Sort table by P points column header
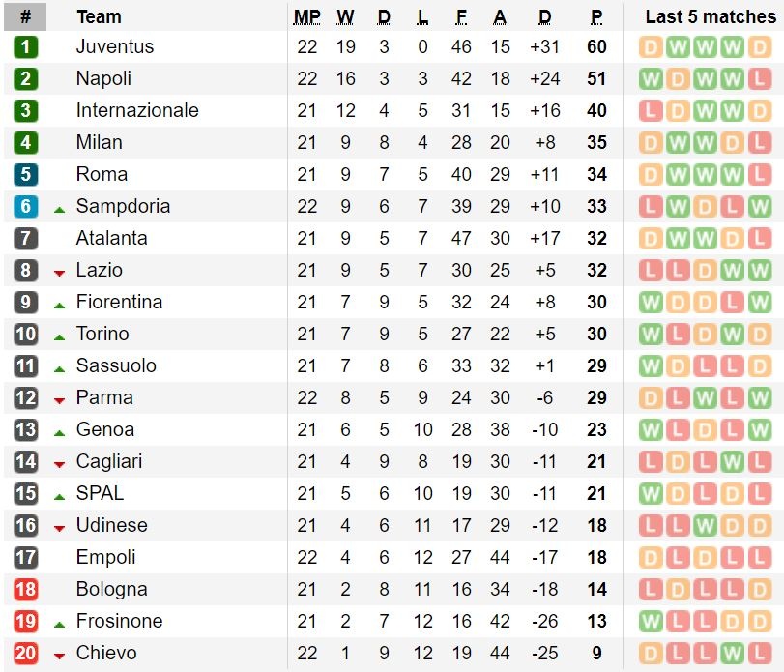The height and width of the screenshot is (672, 784). tap(596, 17)
